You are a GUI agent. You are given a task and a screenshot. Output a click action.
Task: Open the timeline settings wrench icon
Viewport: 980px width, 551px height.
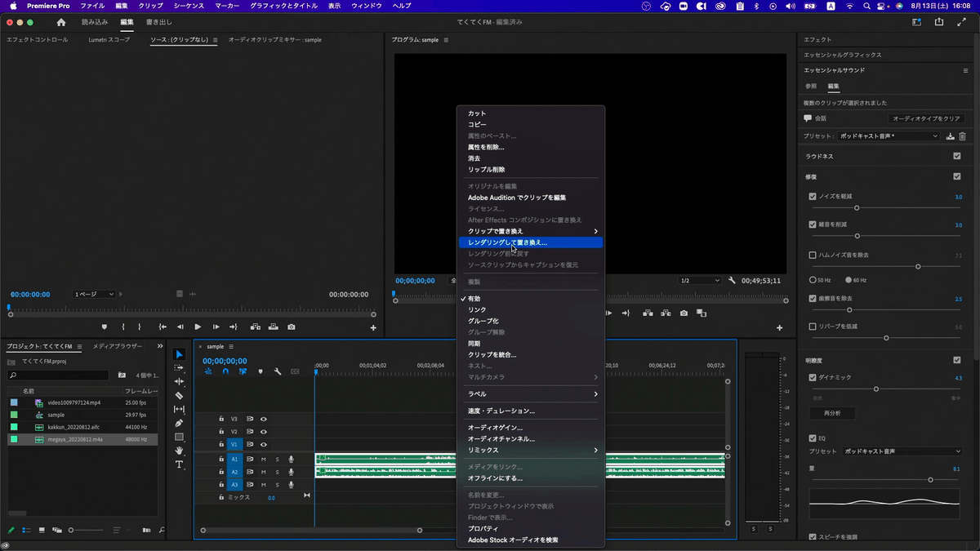click(278, 371)
